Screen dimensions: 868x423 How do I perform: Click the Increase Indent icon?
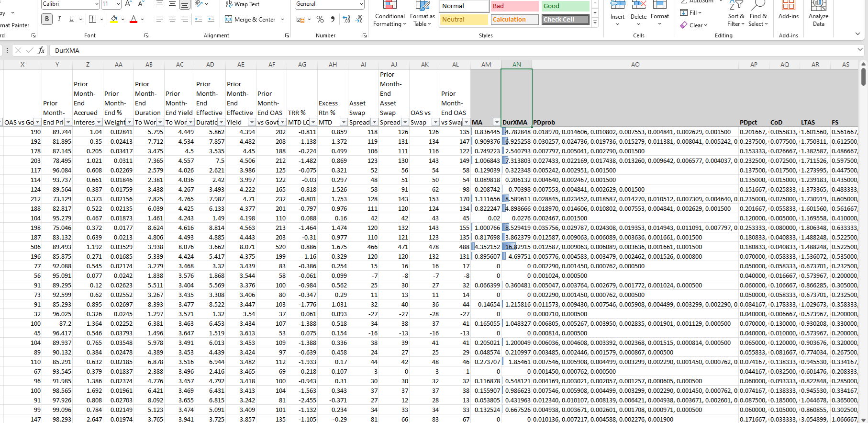tap(211, 19)
